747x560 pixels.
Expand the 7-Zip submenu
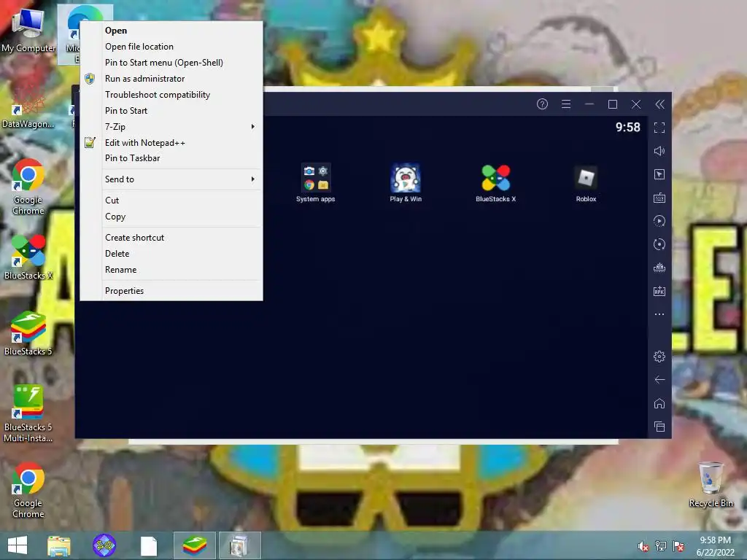(x=171, y=127)
